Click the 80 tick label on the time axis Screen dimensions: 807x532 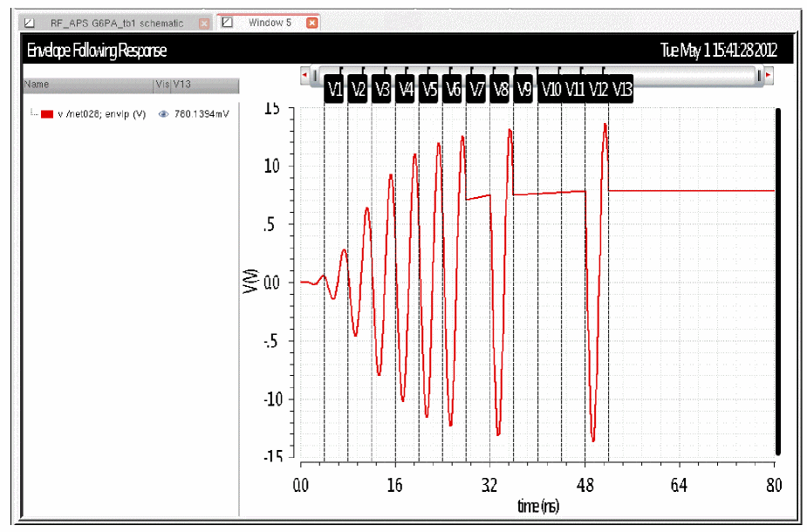coord(774,485)
